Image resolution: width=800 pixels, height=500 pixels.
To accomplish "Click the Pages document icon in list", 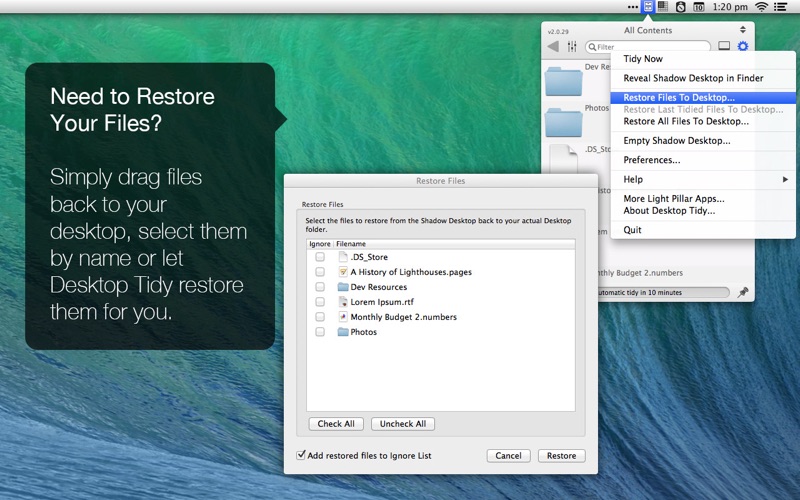I will (343, 272).
